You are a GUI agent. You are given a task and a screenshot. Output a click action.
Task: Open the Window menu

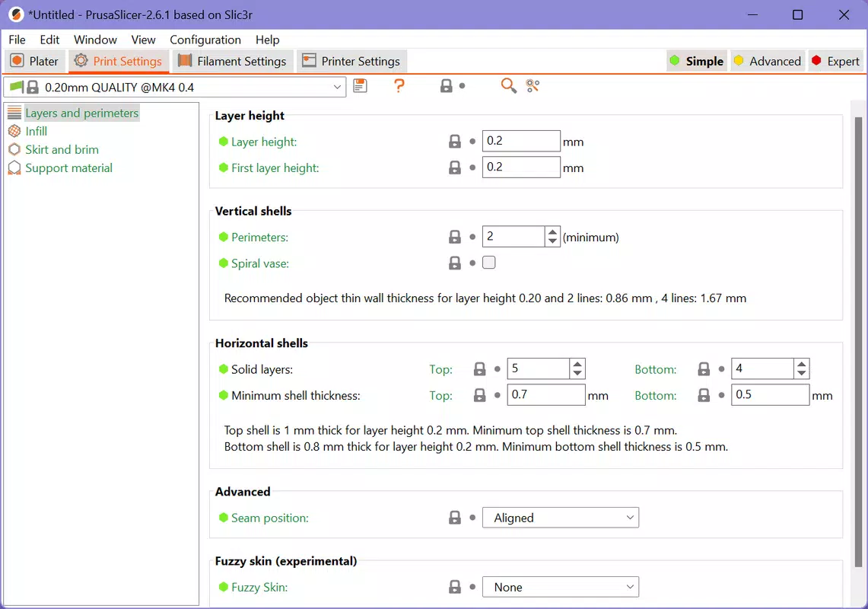(x=95, y=40)
